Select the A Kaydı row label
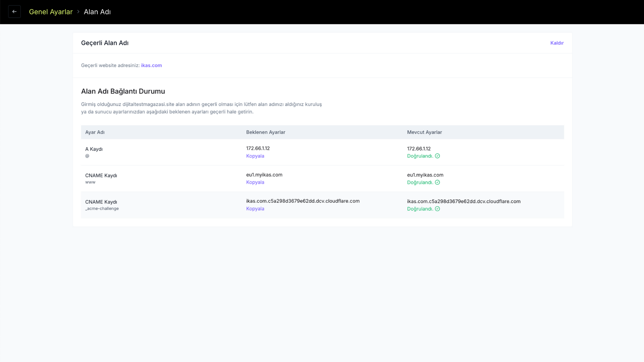The width and height of the screenshot is (644, 362). point(94,149)
